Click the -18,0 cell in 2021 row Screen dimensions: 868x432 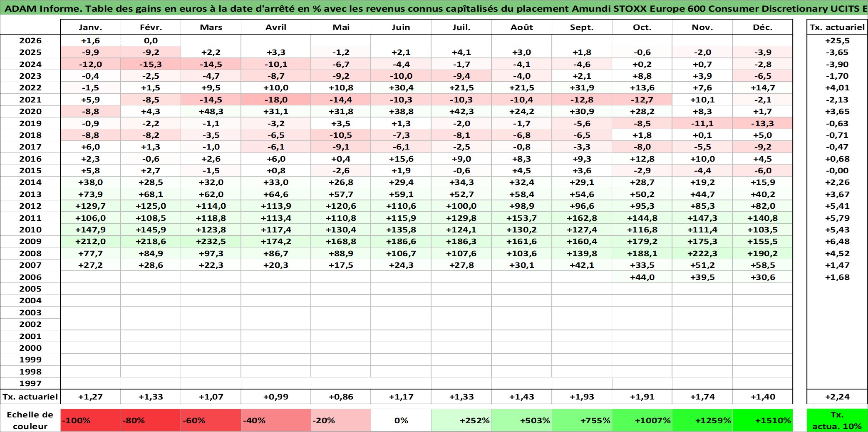click(x=276, y=100)
